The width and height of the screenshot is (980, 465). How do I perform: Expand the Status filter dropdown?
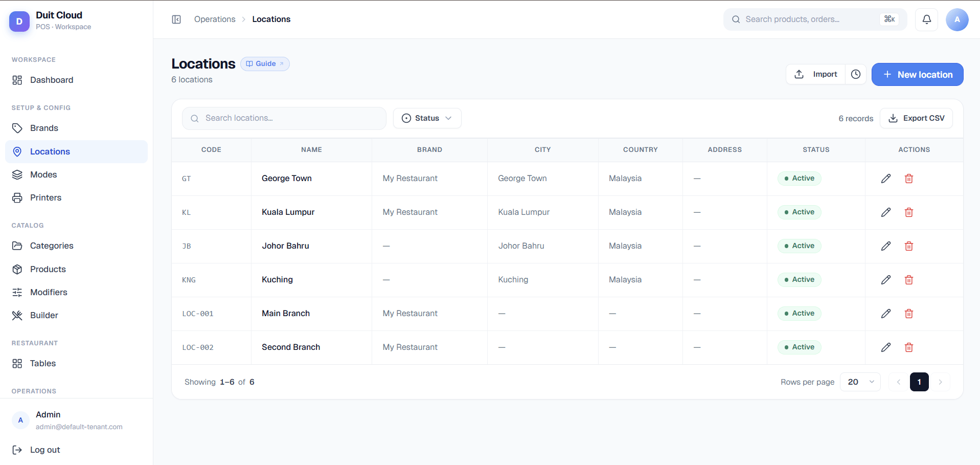(427, 118)
